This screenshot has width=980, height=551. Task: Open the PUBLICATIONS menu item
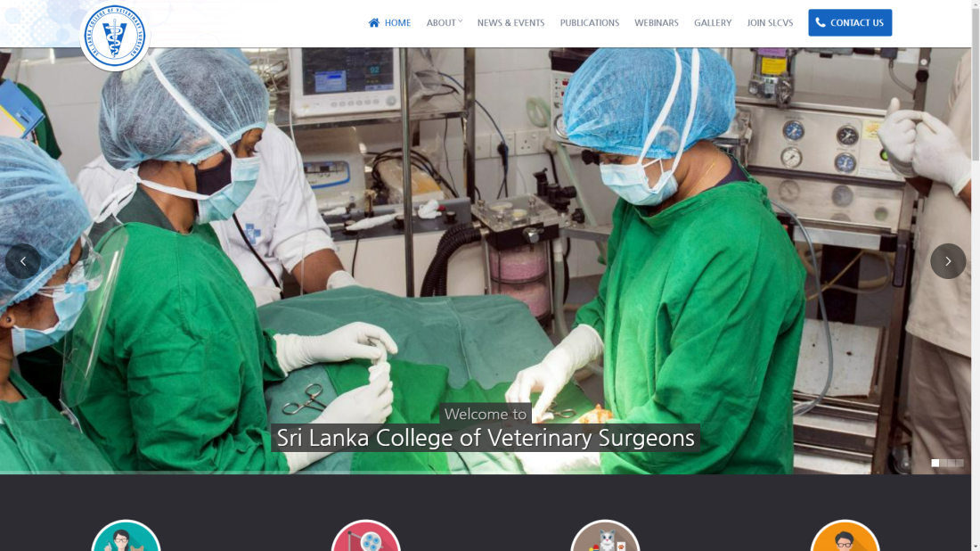coord(590,22)
